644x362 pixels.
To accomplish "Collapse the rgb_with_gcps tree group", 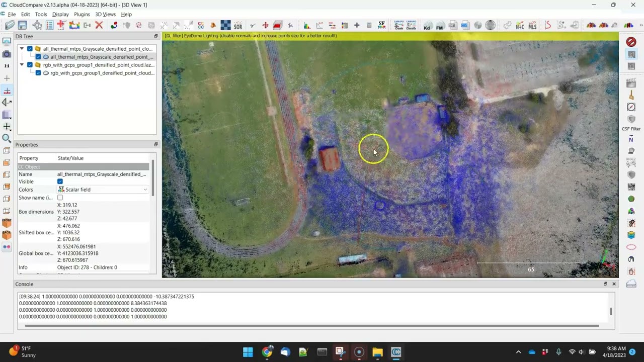I will point(22,65).
